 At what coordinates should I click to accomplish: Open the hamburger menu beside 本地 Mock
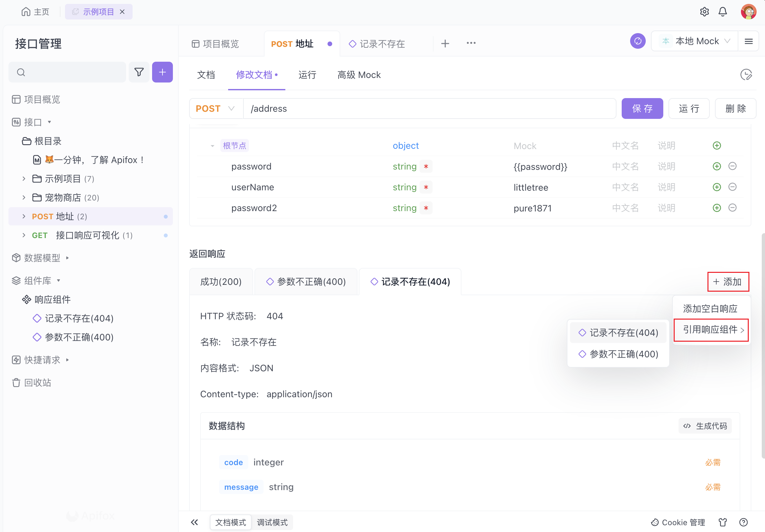[748, 41]
